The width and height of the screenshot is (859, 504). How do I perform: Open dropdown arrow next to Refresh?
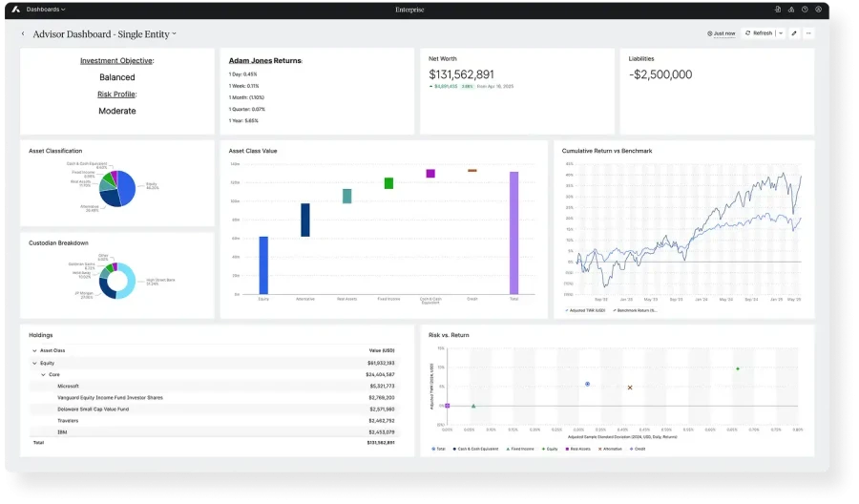pyautogui.click(x=781, y=33)
